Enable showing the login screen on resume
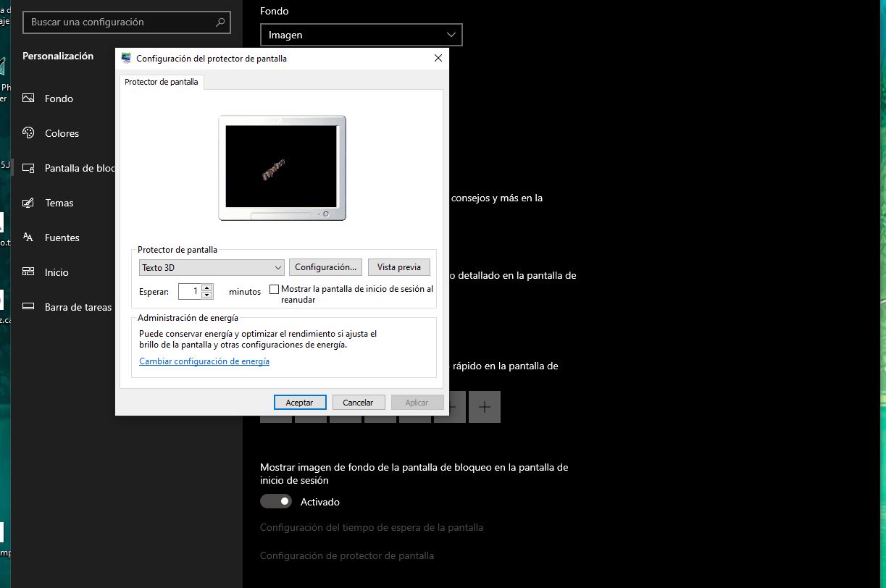Screen dimensions: 886x588 (274, 289)
